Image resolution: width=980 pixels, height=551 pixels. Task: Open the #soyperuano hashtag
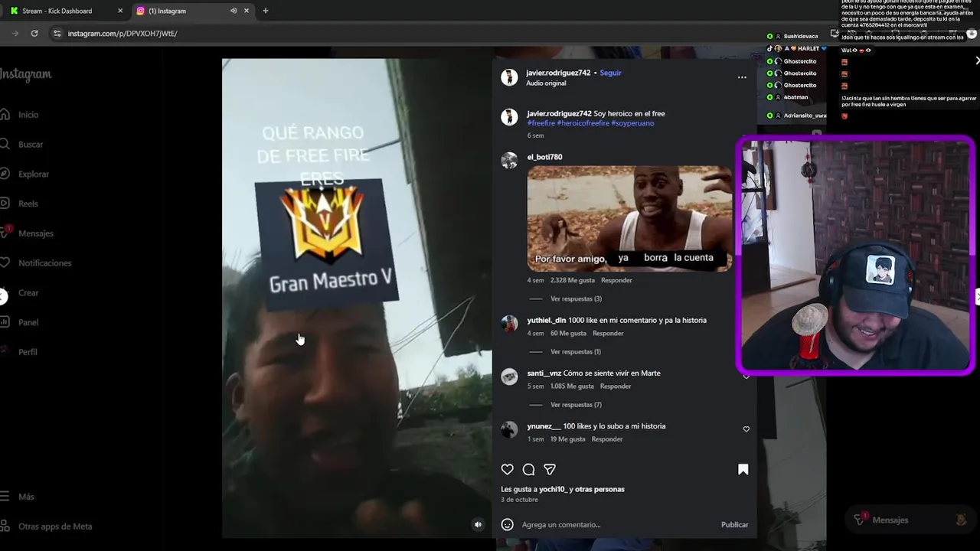632,123
